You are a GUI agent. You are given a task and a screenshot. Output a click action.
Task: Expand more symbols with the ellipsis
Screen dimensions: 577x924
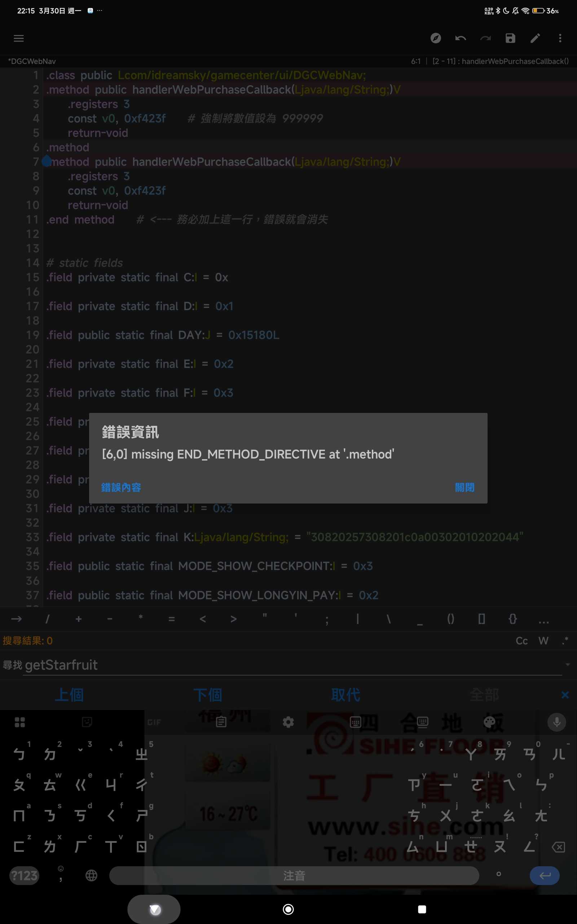tap(543, 619)
